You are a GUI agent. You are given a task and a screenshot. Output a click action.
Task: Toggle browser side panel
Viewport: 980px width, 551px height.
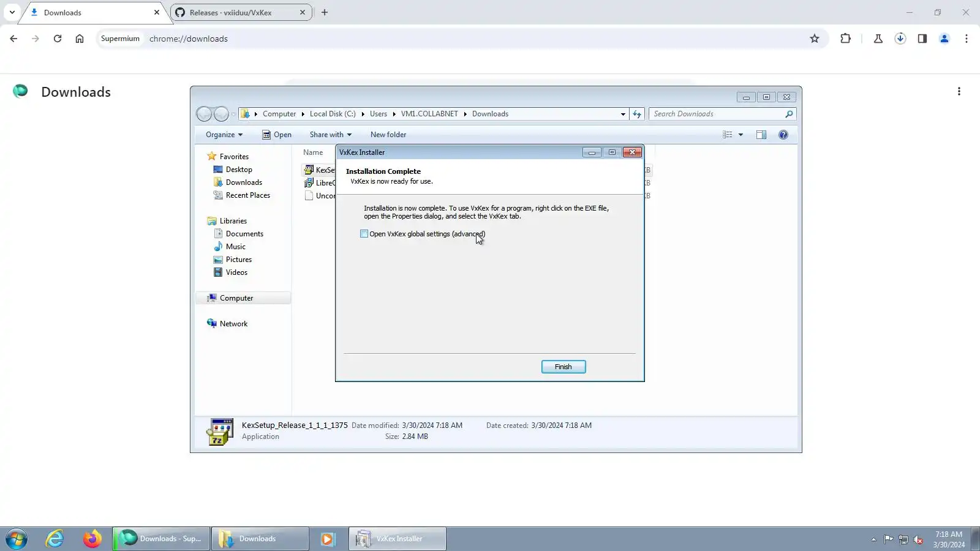(x=922, y=39)
